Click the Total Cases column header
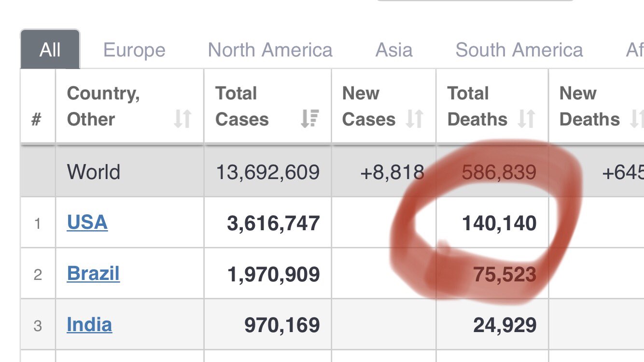 click(x=268, y=106)
